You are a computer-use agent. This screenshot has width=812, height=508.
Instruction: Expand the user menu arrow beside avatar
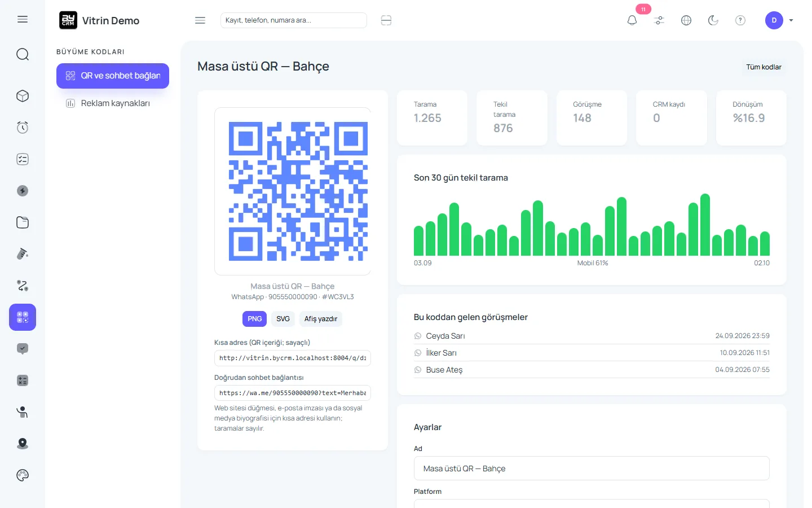coord(791,20)
